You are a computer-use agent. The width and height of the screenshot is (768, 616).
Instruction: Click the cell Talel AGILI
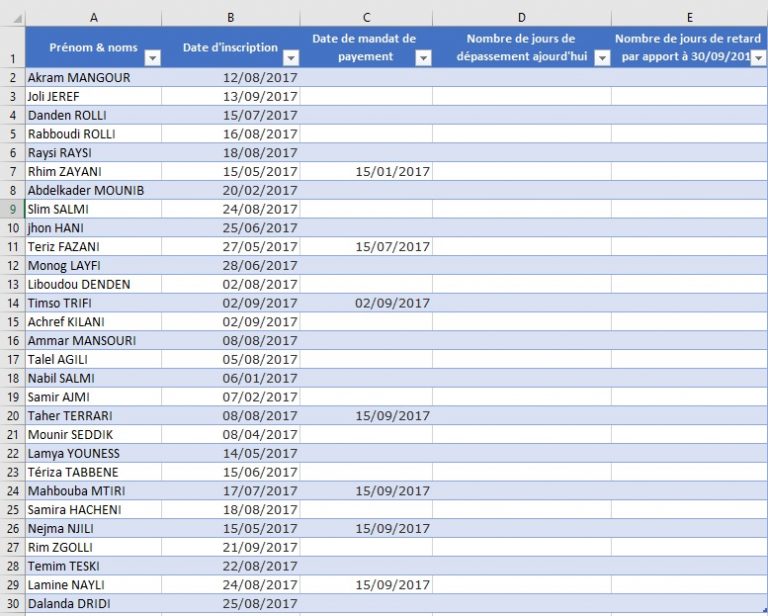pos(94,359)
